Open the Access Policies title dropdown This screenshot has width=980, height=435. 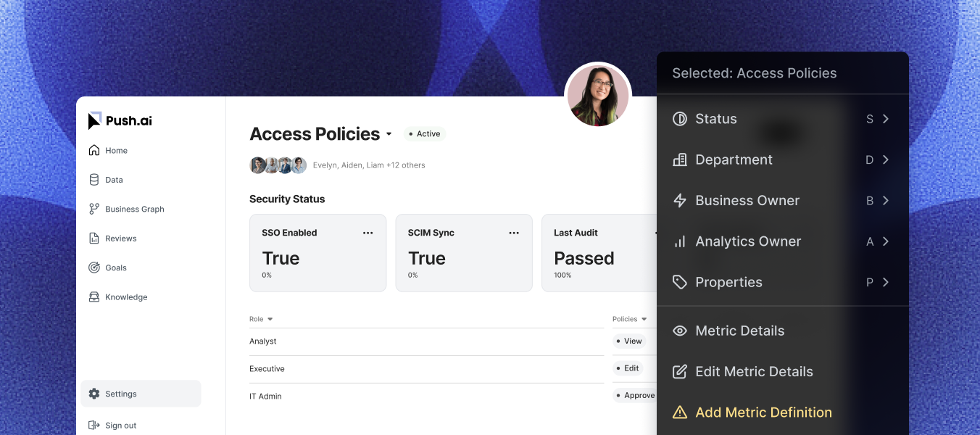coord(389,134)
